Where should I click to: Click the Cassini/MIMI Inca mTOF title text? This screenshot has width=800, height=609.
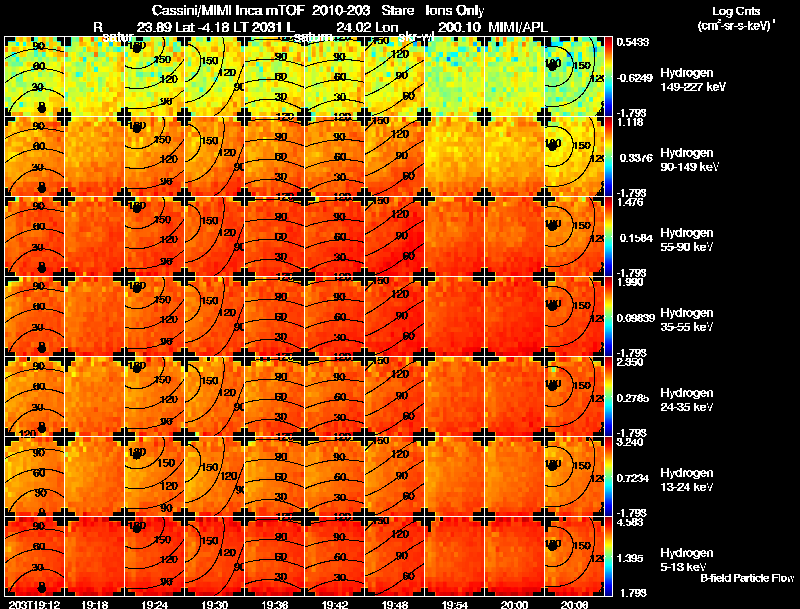click(x=228, y=10)
